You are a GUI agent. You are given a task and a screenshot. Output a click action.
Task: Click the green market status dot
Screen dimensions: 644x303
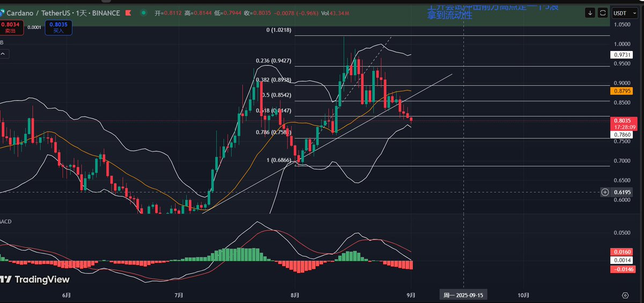pyautogui.click(x=143, y=12)
